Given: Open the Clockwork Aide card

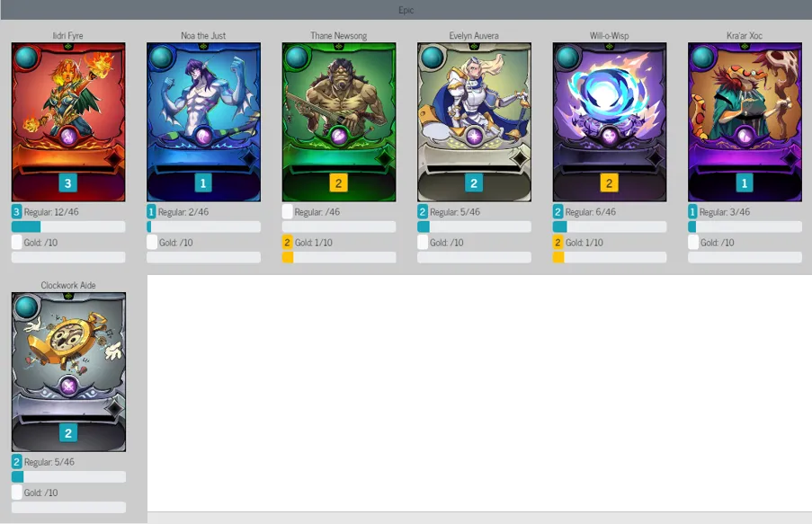Looking at the screenshot, I should tap(68, 372).
